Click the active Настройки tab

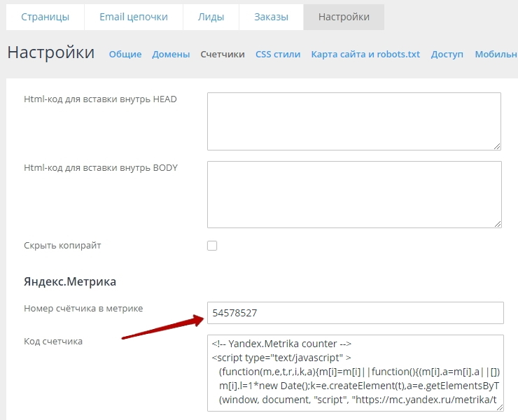(344, 17)
